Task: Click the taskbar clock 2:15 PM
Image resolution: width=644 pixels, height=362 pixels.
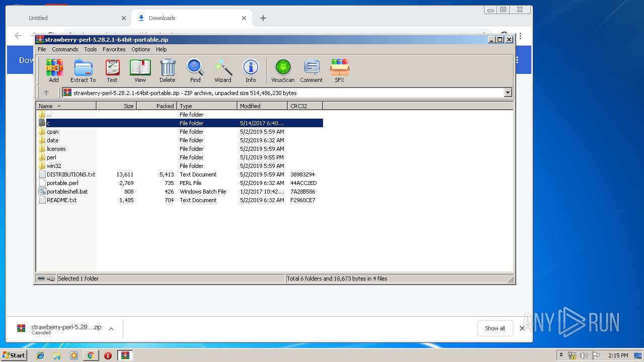Action: pyautogui.click(x=618, y=355)
